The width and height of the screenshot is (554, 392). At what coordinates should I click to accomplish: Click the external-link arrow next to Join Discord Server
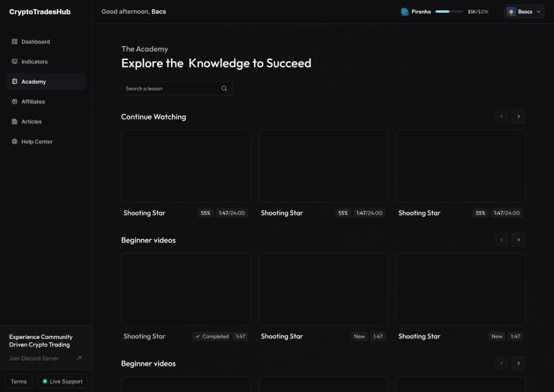[x=79, y=358]
